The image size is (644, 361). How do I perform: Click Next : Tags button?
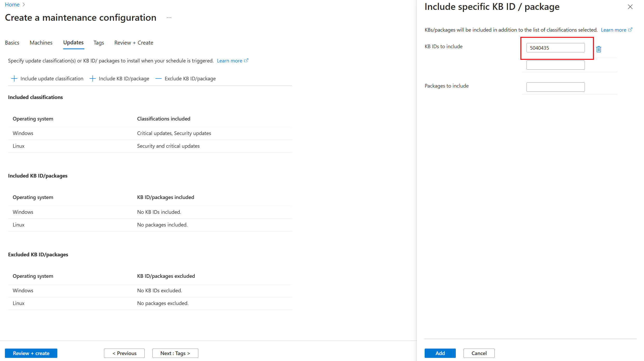point(175,353)
